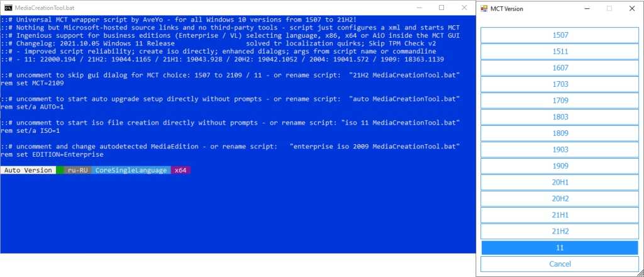Select the 1507 version button

coord(560,35)
